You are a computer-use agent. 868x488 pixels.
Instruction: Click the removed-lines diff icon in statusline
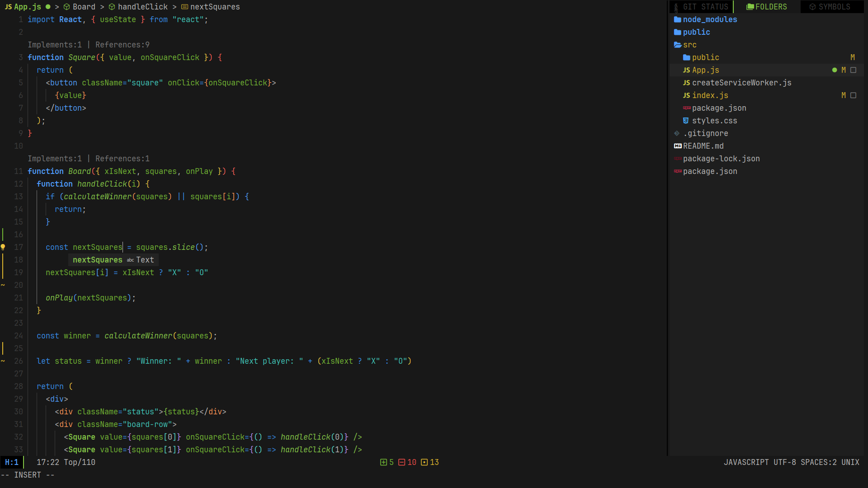click(x=401, y=462)
